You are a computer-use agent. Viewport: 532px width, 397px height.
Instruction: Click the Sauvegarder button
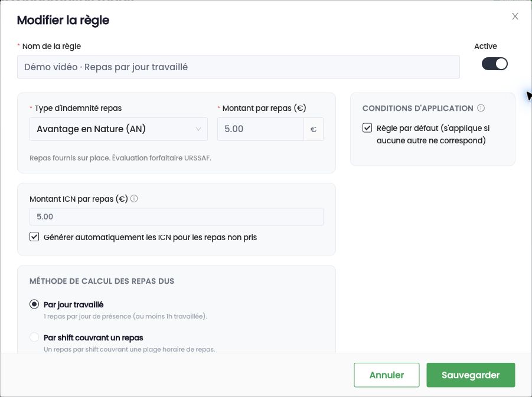coord(471,375)
